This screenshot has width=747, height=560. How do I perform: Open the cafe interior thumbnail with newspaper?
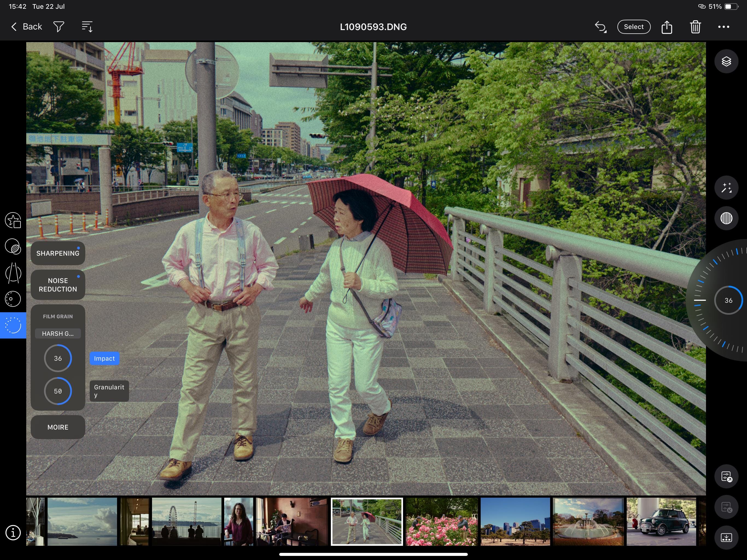[292, 521]
